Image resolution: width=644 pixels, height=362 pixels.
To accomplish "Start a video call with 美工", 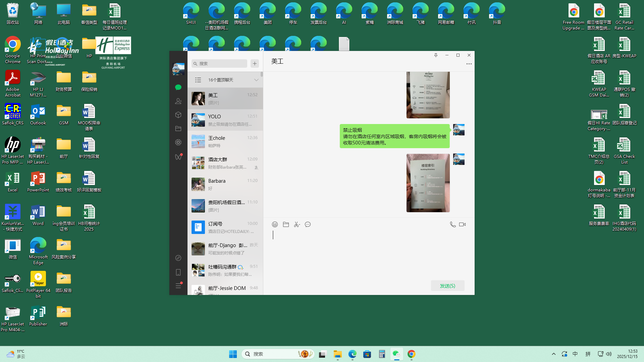I will point(462,225).
